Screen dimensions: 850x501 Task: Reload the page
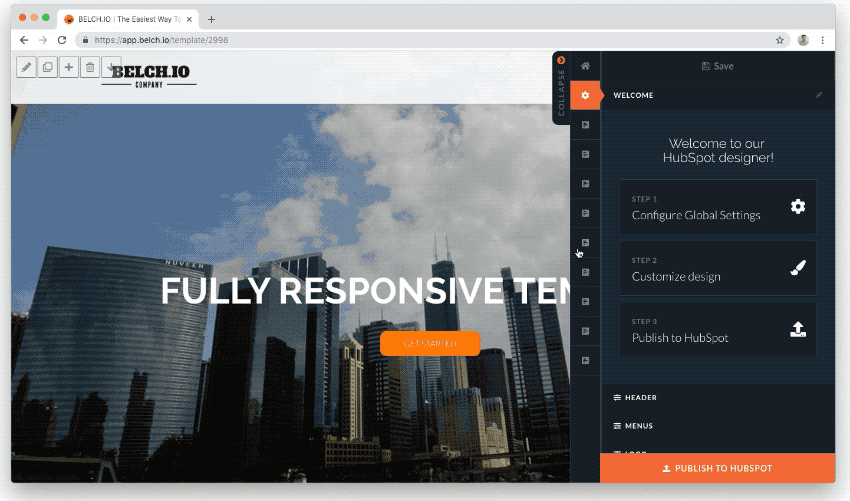click(62, 40)
